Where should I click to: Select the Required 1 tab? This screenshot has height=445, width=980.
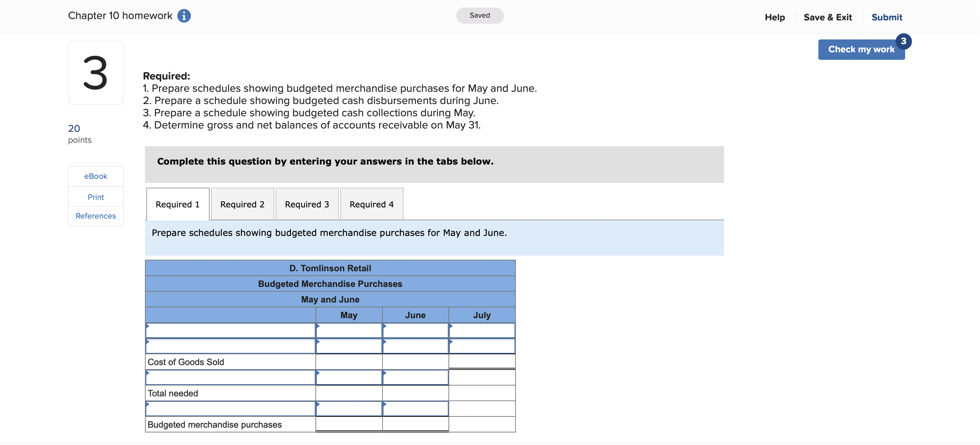177,204
